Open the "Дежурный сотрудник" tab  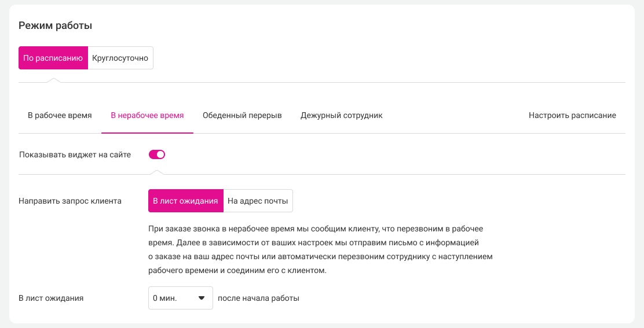click(x=341, y=116)
